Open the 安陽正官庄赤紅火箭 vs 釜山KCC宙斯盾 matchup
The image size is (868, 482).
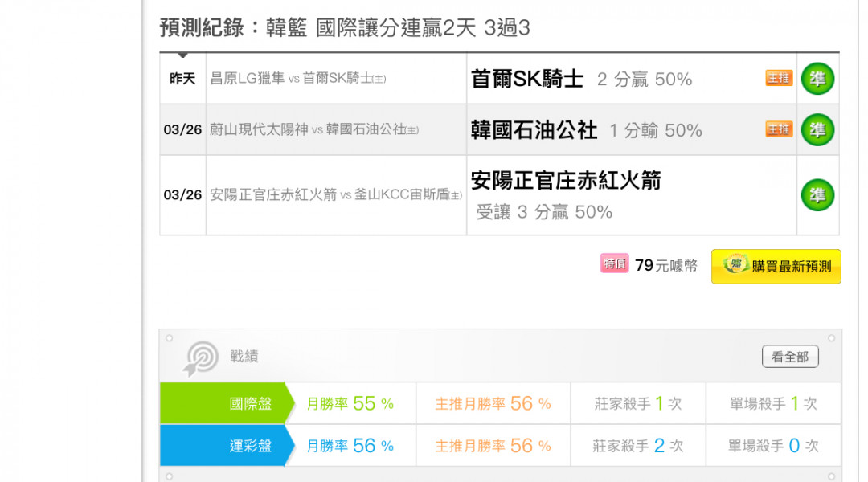[x=335, y=194]
